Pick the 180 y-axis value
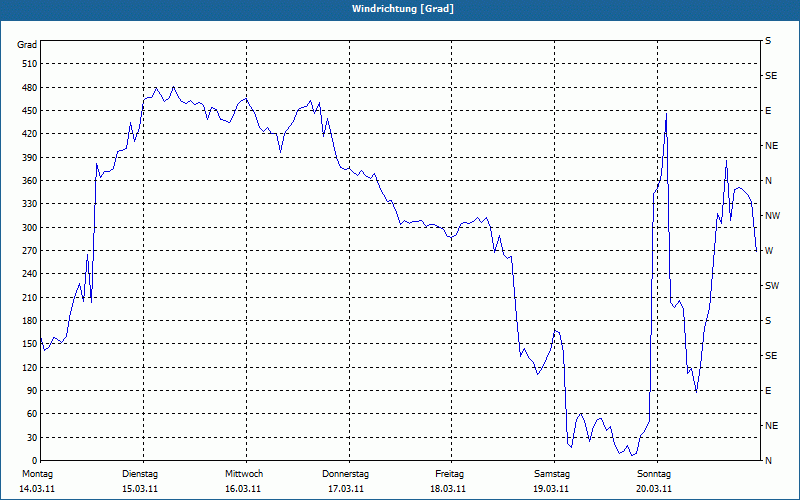The width and height of the screenshot is (800, 500). pos(30,321)
